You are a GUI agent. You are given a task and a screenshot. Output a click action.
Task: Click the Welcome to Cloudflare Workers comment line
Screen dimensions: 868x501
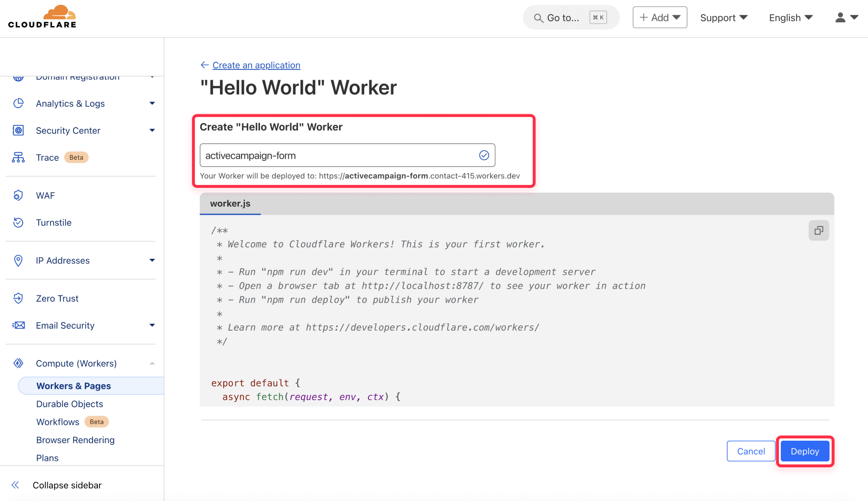381,244
